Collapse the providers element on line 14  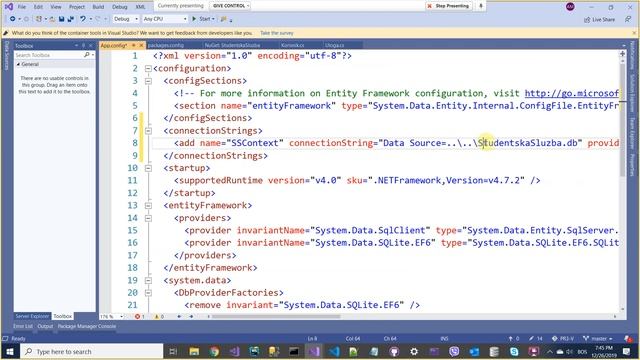pyautogui.click(x=148, y=218)
